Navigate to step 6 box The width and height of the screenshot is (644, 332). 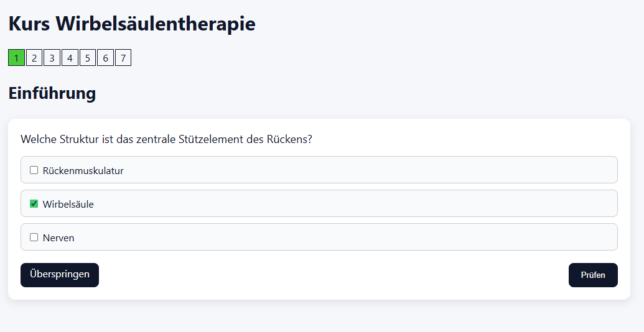(106, 58)
